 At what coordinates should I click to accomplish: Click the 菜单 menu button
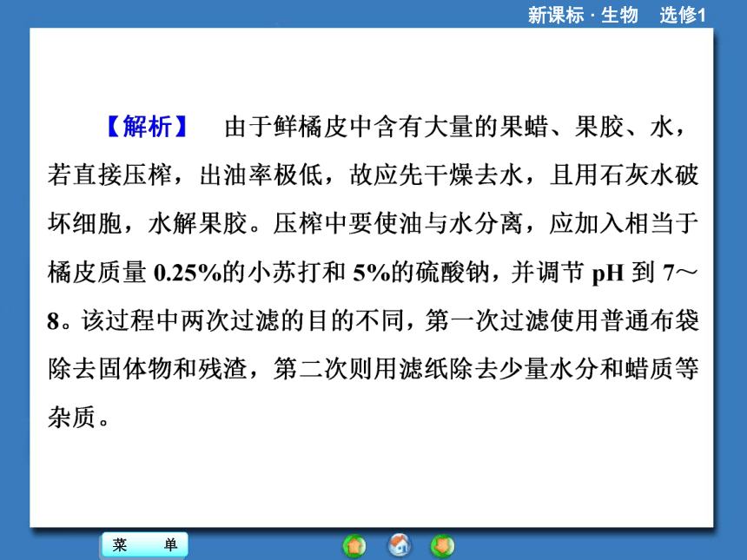(145, 544)
